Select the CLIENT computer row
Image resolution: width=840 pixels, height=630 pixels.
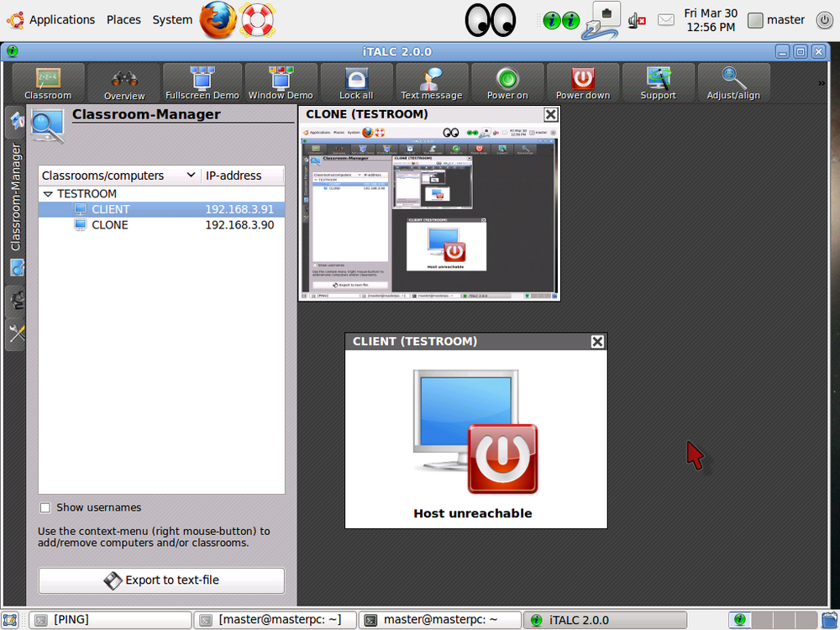(x=161, y=209)
